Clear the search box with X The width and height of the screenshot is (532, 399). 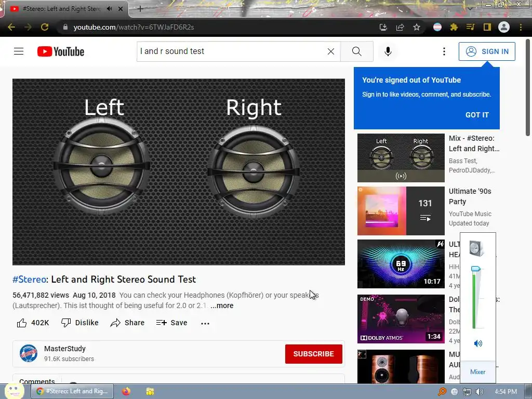pos(331,51)
